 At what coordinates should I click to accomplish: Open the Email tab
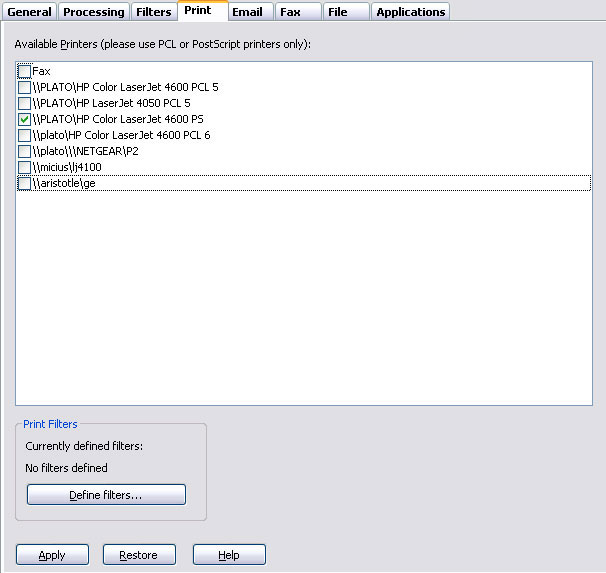tap(247, 12)
